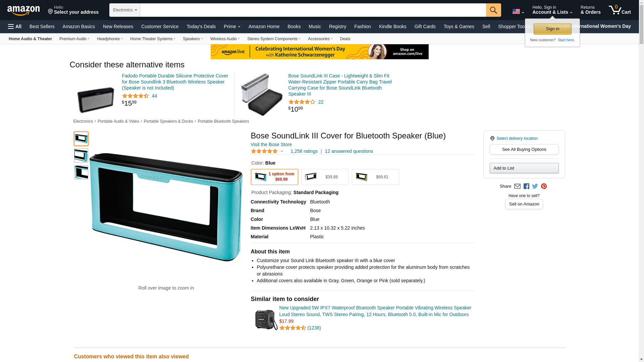Expand the star rating breakdown arrow
Screen dimensions: 644x362
282,152
